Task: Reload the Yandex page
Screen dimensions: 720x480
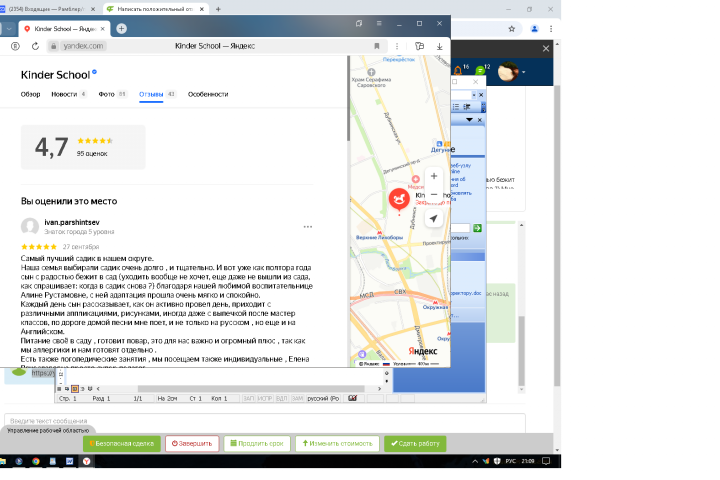Action: 35,46
